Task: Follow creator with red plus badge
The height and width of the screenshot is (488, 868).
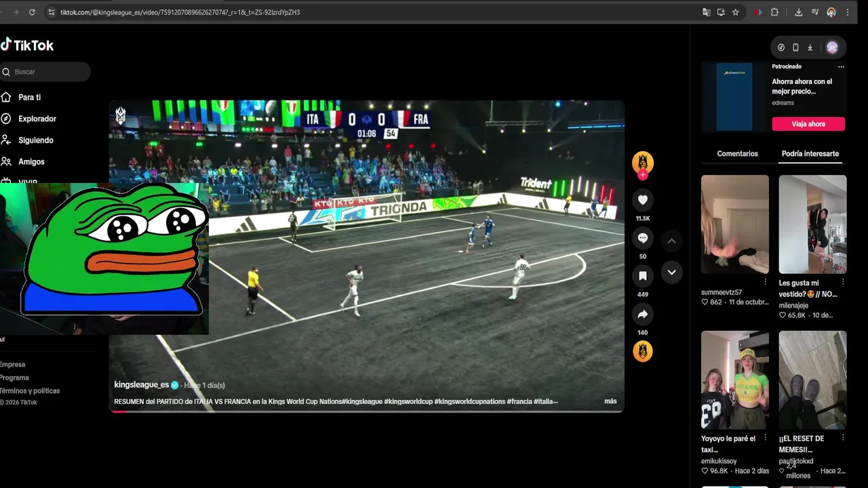Action: coord(643,175)
